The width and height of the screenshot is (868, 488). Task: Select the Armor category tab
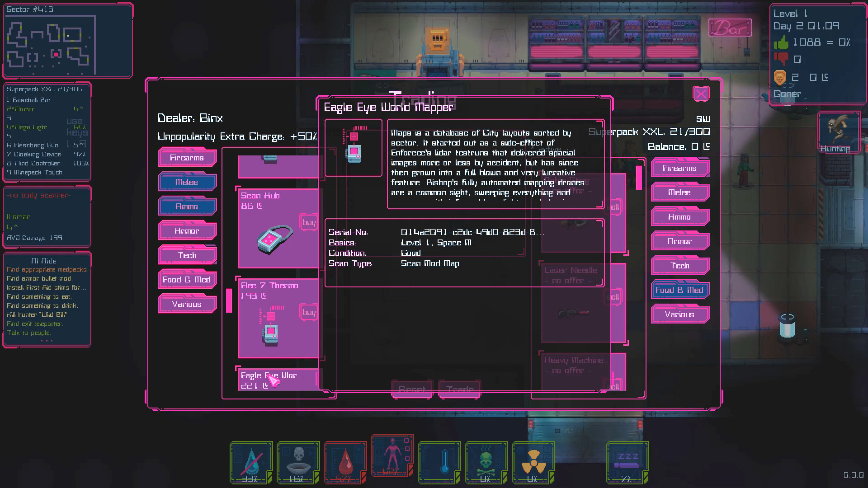click(187, 230)
